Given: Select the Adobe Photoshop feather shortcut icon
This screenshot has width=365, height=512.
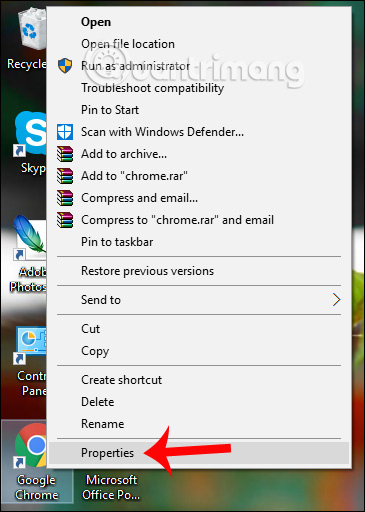Looking at the screenshot, I should point(29,238).
